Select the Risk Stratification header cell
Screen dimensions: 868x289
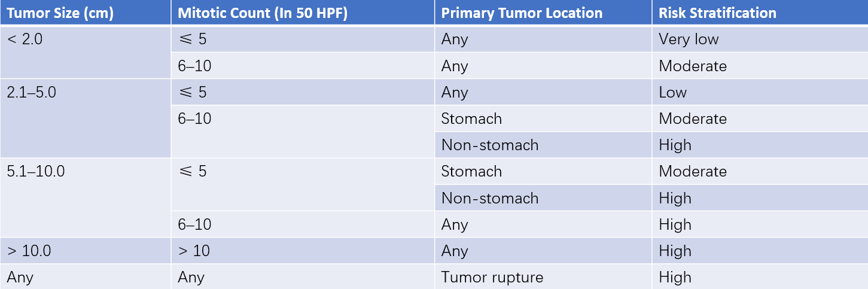coord(760,13)
